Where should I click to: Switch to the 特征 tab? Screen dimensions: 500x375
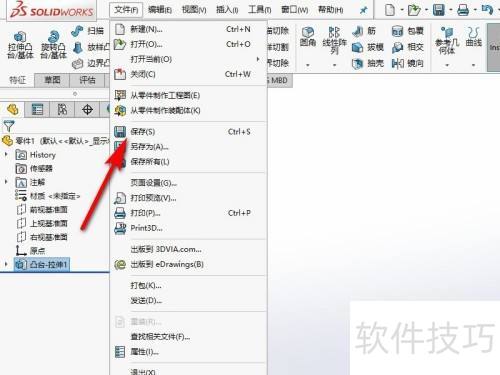pos(17,80)
